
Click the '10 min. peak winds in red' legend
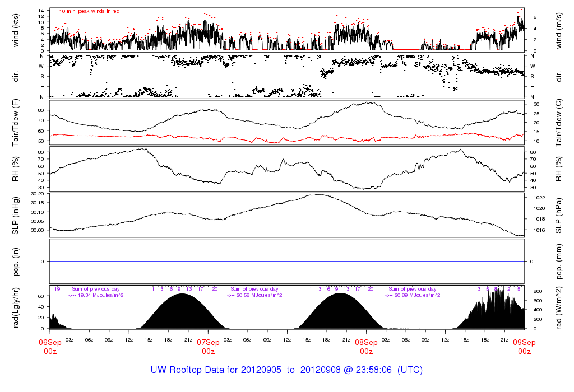click(x=89, y=11)
